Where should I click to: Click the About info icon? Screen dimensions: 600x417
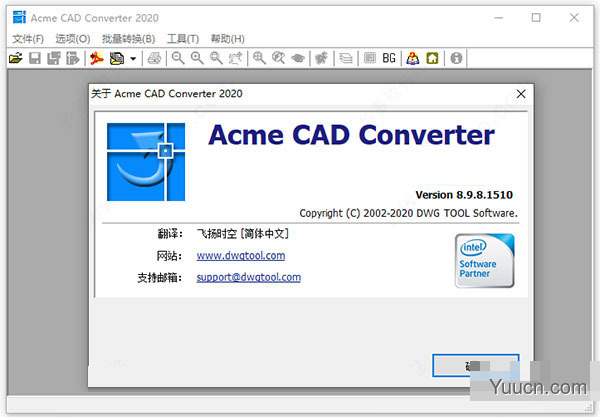point(456,58)
